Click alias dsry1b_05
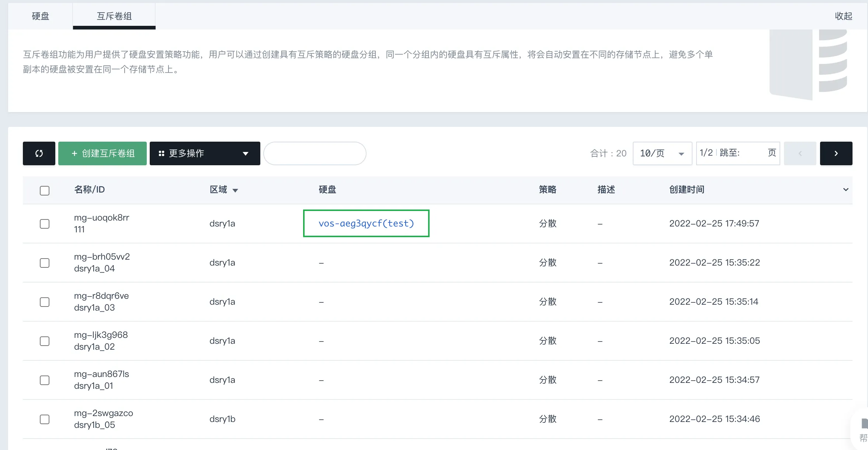Image resolution: width=868 pixels, height=450 pixels. pyautogui.click(x=94, y=425)
